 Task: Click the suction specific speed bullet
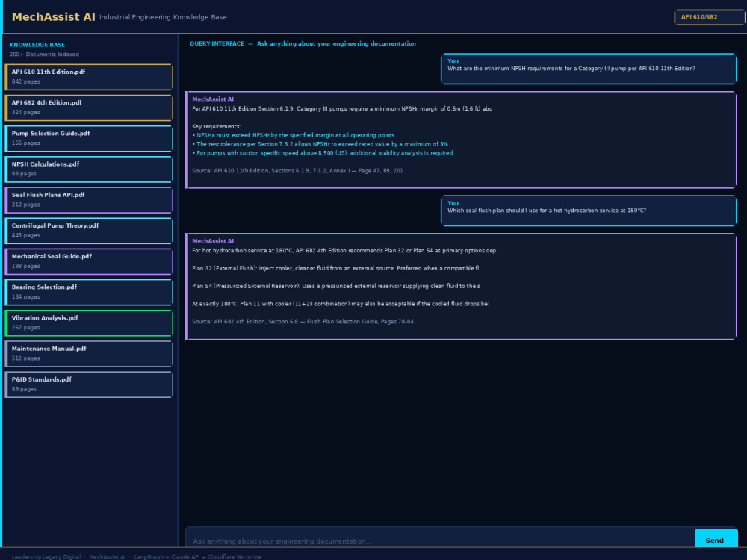pos(322,153)
